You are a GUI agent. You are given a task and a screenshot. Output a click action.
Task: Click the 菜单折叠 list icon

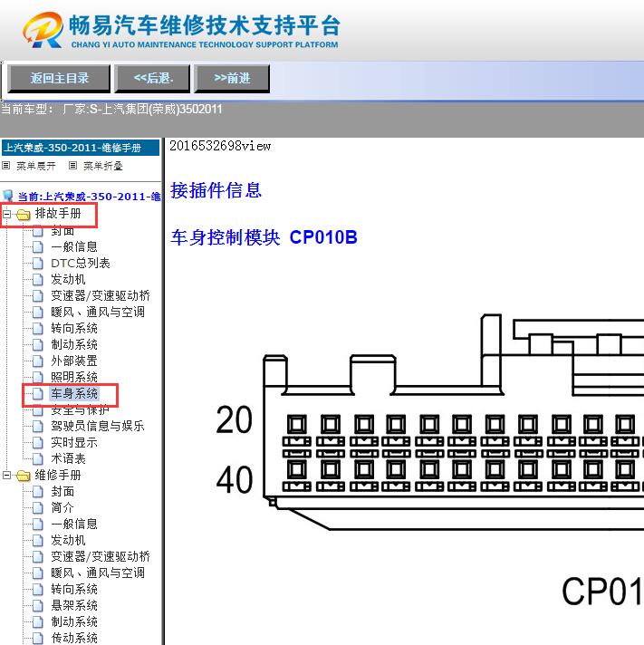(x=72, y=166)
